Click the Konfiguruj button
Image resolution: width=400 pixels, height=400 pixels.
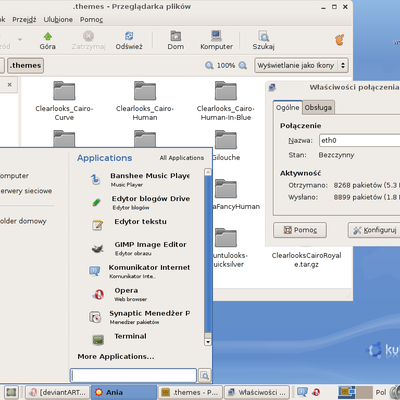(374, 230)
